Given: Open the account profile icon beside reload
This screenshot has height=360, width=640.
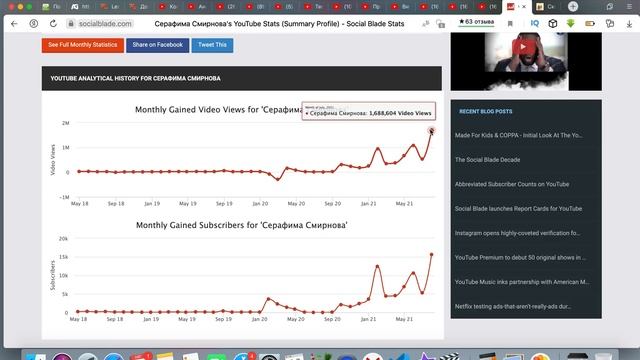Looking at the screenshot, I should [x=34, y=24].
